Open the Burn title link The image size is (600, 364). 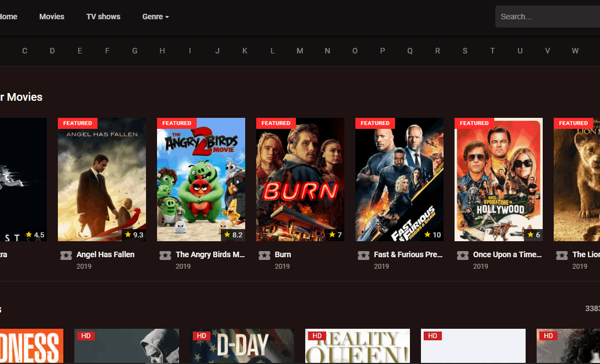coord(283,254)
